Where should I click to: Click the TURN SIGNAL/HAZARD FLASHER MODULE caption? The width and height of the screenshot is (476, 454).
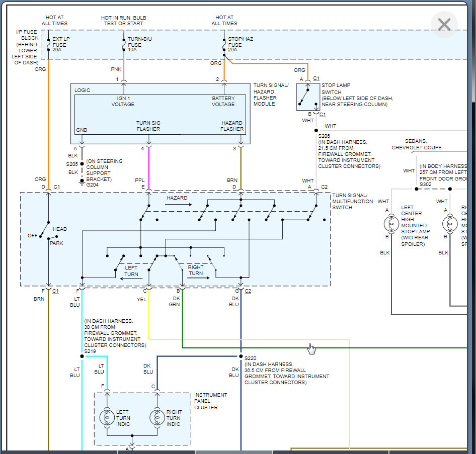coord(271,95)
